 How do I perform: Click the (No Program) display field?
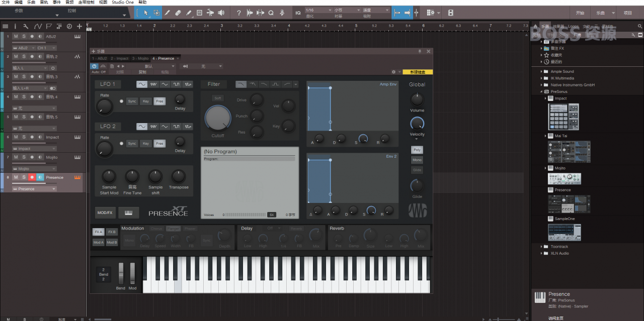250,151
